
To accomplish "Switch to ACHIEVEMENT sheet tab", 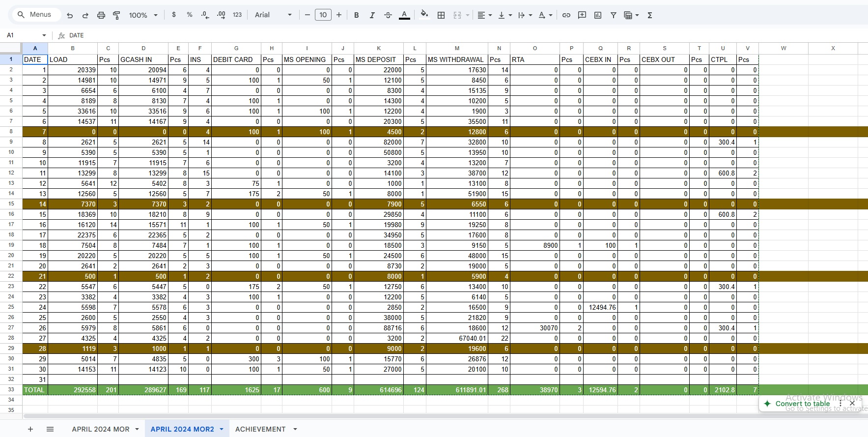I will (260, 429).
